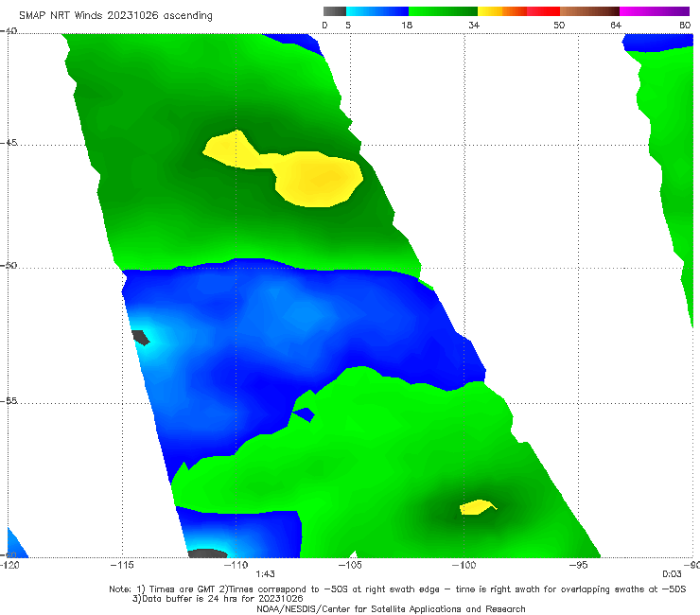Click the smaller upper-left yellow wind patch near -110

tap(231, 149)
